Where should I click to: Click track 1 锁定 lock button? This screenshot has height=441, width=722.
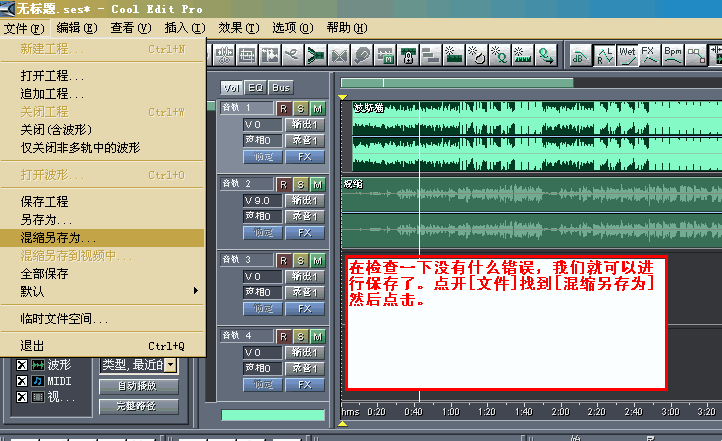[x=262, y=157]
